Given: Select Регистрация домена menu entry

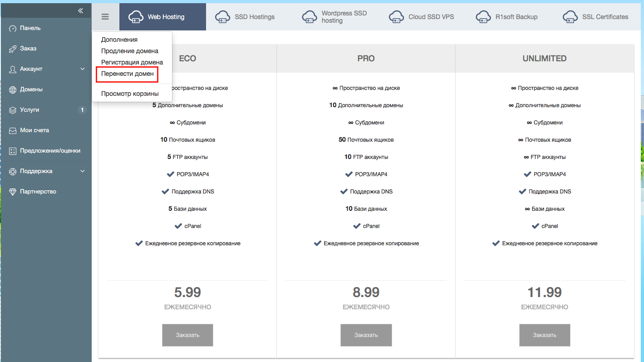Looking at the screenshot, I should pos(132,62).
